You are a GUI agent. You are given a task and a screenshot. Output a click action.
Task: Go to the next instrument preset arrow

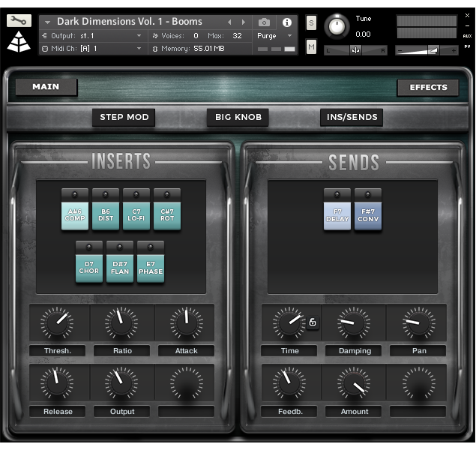pyautogui.click(x=243, y=22)
